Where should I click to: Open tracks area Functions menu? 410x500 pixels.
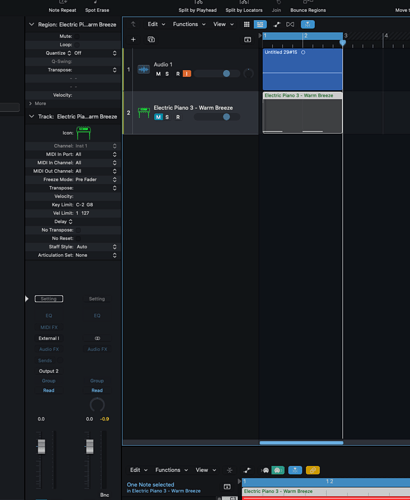click(189, 24)
